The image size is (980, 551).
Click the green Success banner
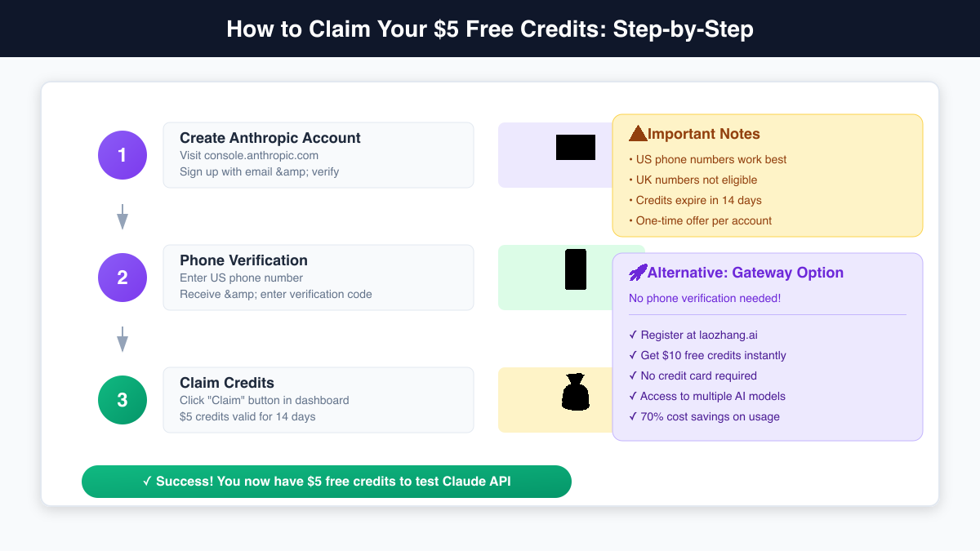(327, 482)
